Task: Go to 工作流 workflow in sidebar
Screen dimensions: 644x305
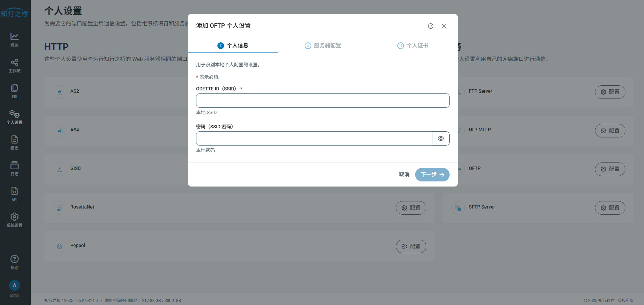Action: point(15,65)
